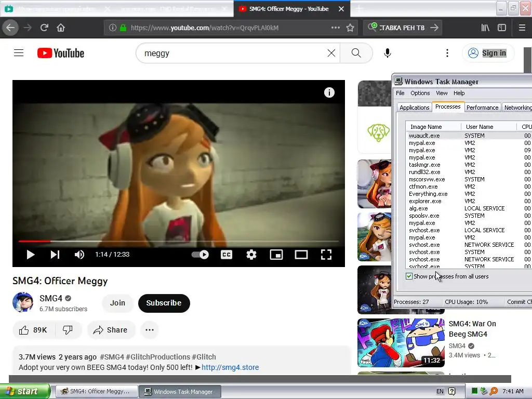Start voice search with the microphone icon
This screenshot has height=399, width=532.
point(388,53)
